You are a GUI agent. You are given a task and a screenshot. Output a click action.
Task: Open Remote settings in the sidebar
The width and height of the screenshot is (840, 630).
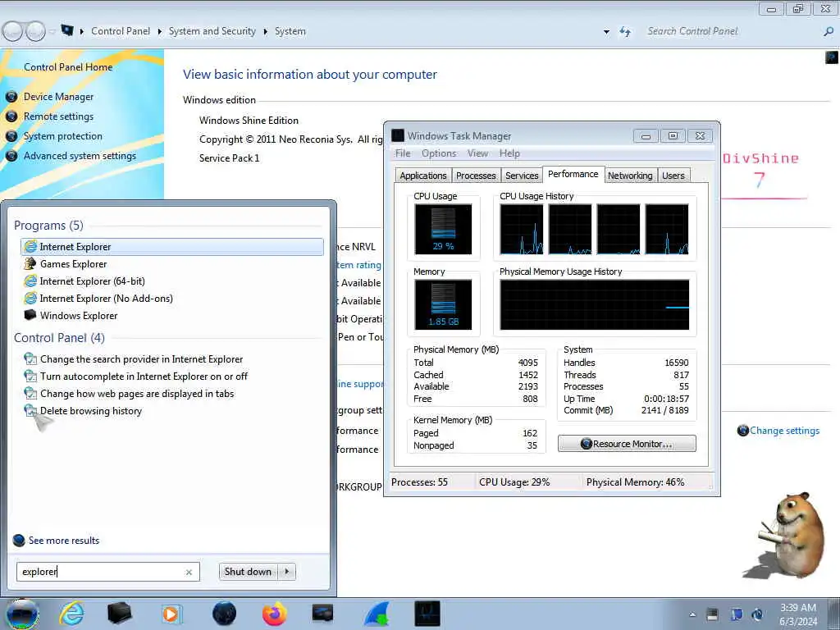coord(58,116)
